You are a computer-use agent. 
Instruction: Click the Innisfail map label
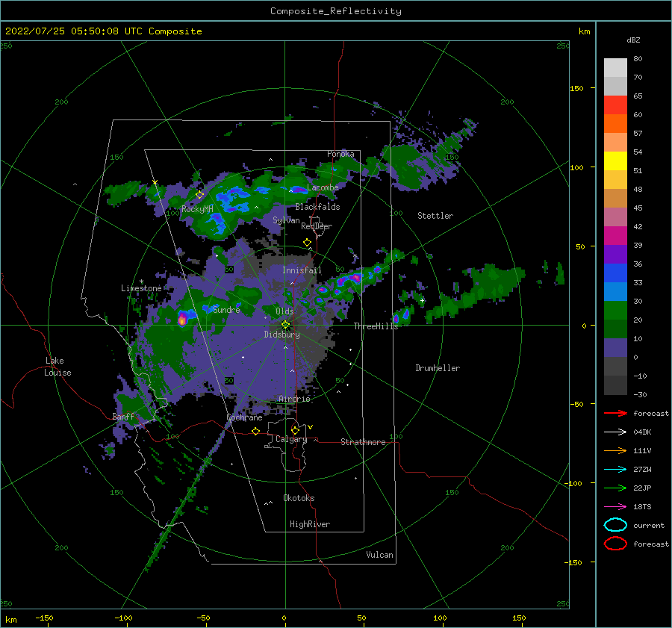(x=302, y=270)
